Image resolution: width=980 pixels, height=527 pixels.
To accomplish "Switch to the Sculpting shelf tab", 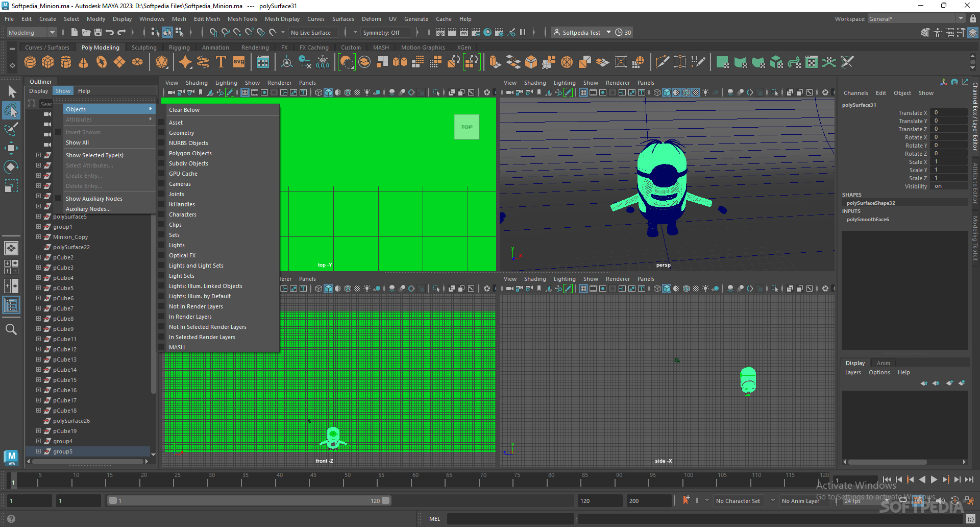I will (x=144, y=47).
